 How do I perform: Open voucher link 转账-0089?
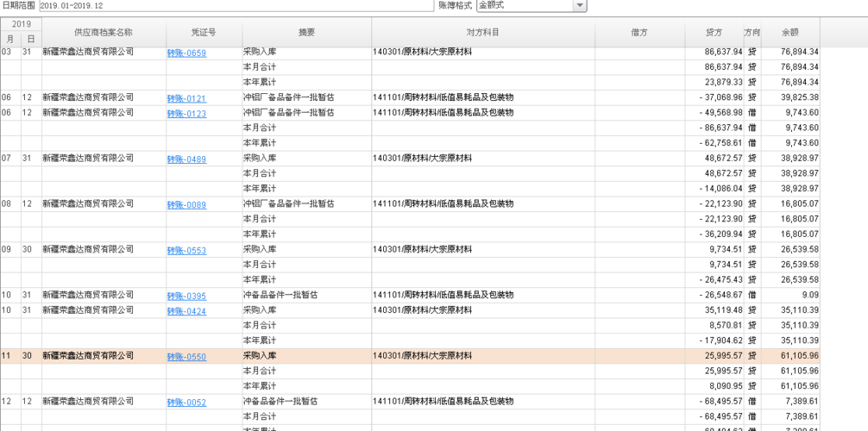click(x=186, y=204)
